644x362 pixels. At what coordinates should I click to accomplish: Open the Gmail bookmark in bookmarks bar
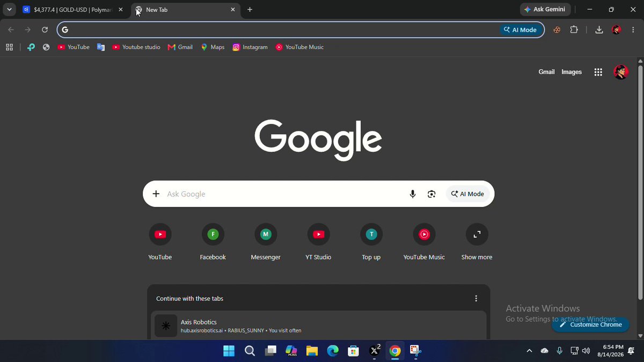180,47
